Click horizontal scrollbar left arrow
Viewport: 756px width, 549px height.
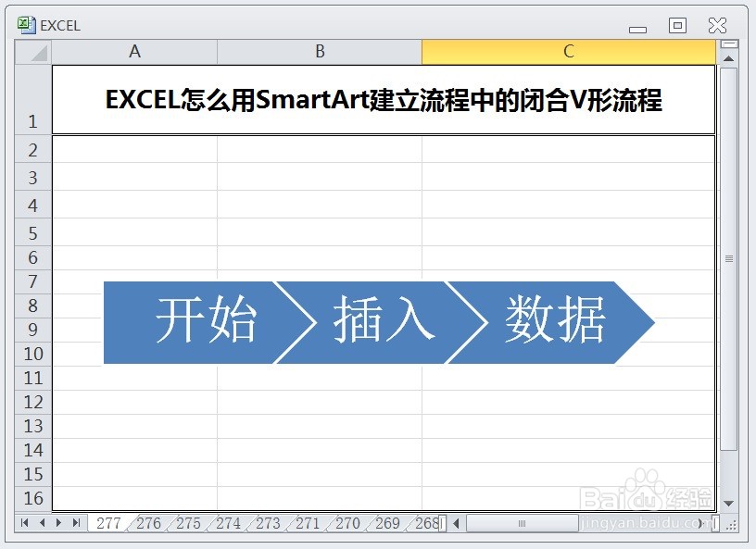[x=457, y=523]
